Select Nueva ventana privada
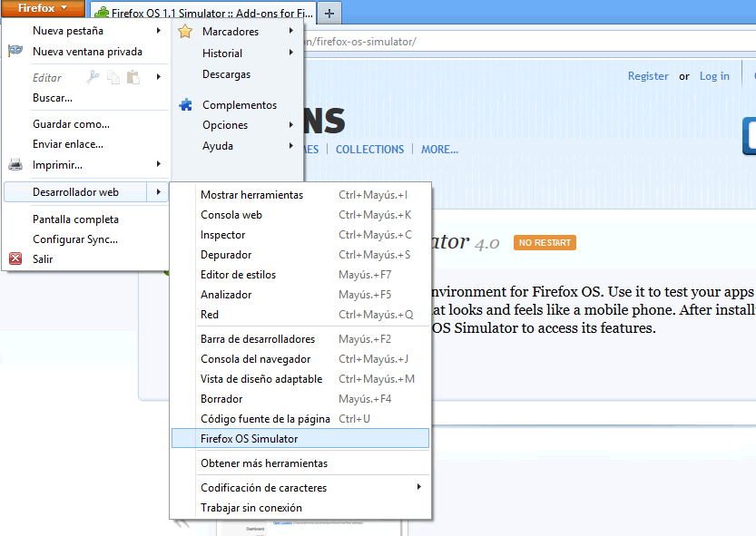This screenshot has width=756, height=536. 87,52
